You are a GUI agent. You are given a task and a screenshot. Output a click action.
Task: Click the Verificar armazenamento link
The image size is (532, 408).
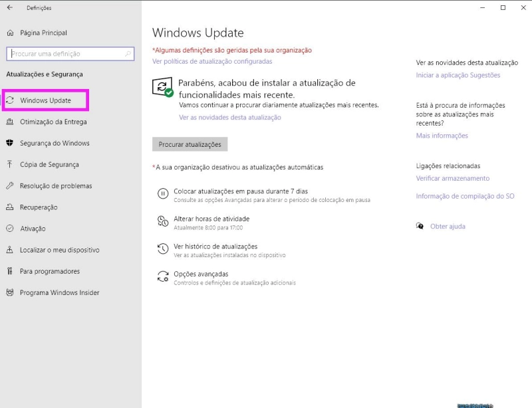tap(452, 178)
